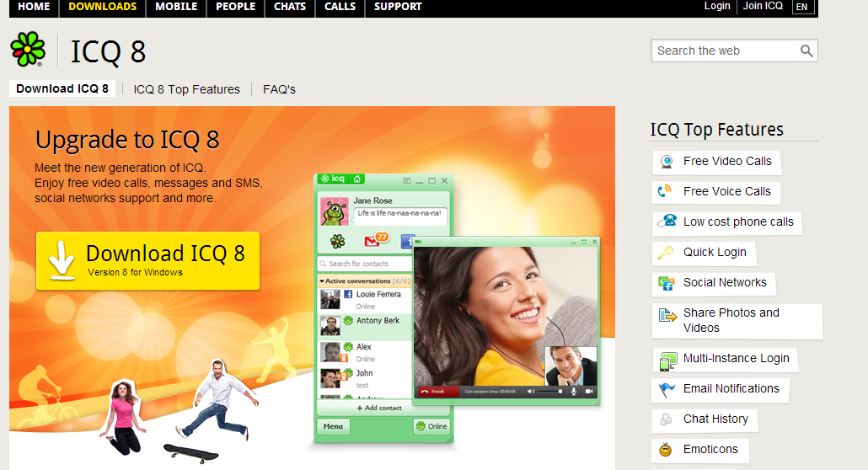Open the CHATS navigation item
Screen dimensions: 868x470
(x=290, y=7)
